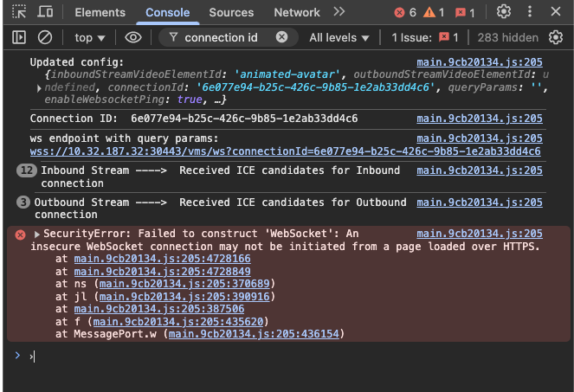Open source link beside Connection ID
574x392 pixels.
pyautogui.click(x=480, y=119)
